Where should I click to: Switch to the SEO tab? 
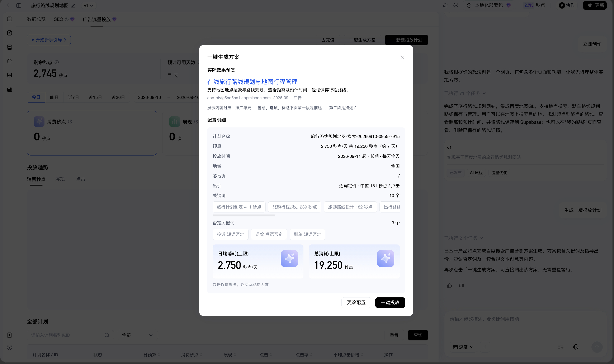click(x=58, y=19)
